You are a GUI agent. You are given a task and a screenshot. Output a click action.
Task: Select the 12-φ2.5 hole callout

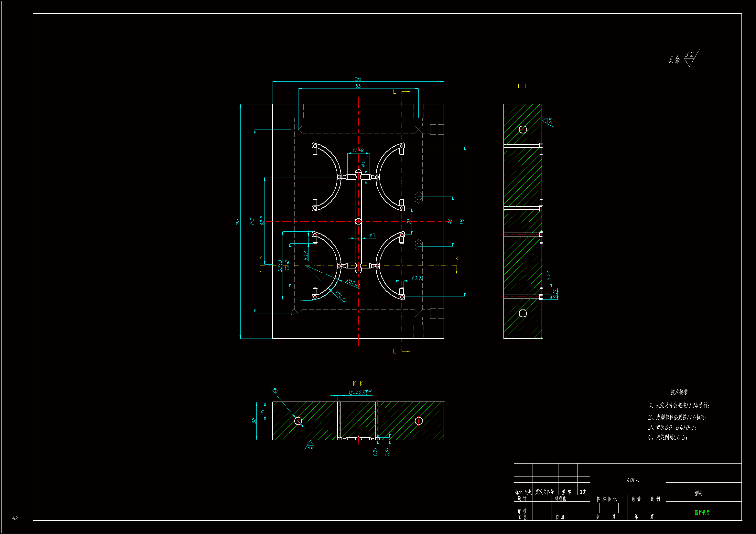359,393
